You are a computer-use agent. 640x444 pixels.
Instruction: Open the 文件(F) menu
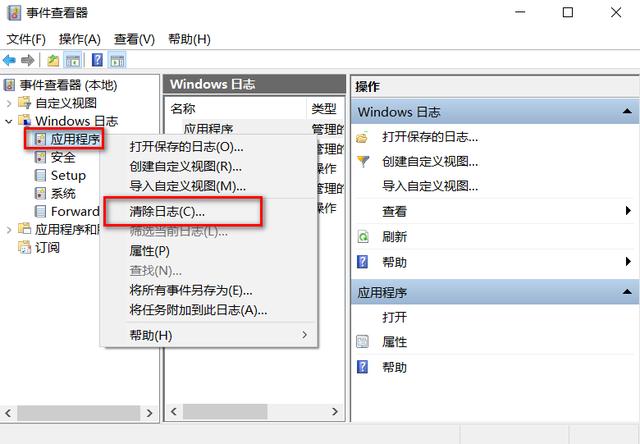[26, 39]
